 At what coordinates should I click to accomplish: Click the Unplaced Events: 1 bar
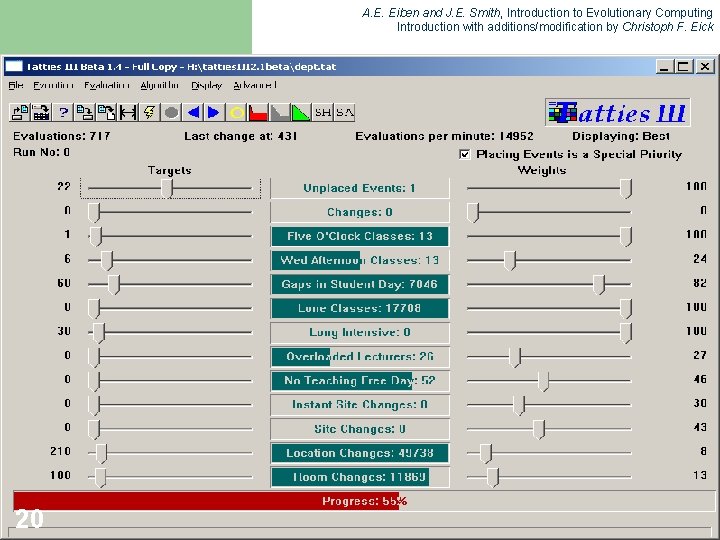(360, 188)
